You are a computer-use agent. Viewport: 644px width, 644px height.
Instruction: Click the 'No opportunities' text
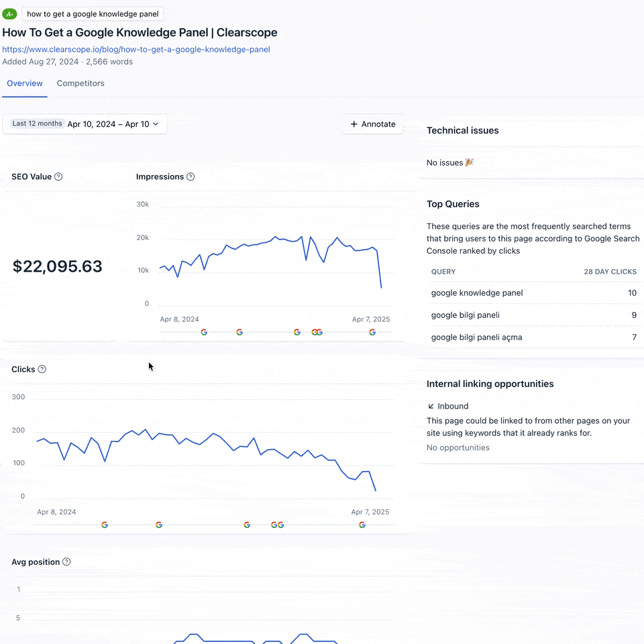pyautogui.click(x=458, y=447)
